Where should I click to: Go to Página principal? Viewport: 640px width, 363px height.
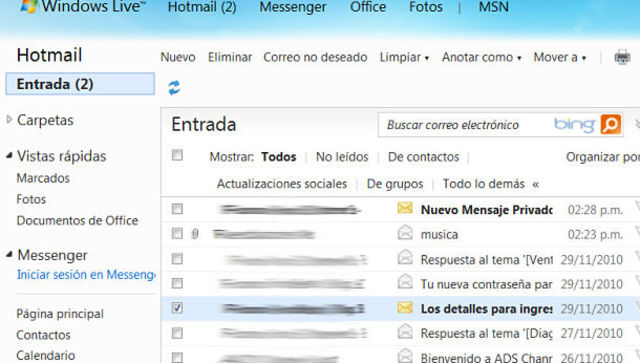[60, 314]
